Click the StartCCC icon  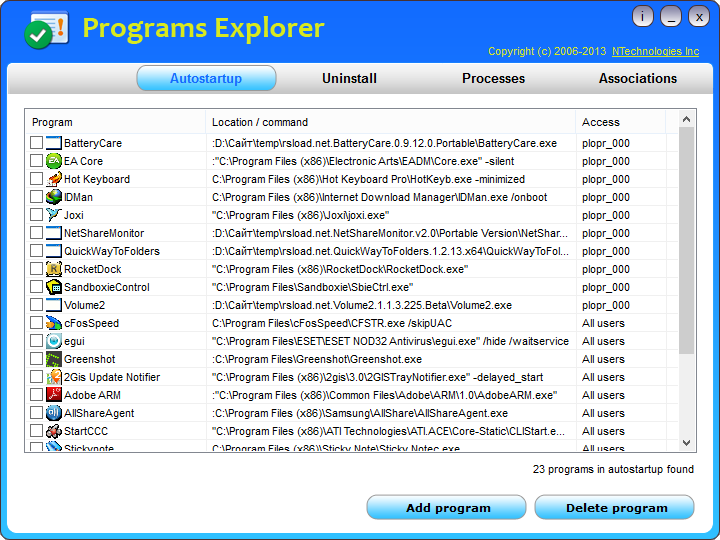[54, 431]
